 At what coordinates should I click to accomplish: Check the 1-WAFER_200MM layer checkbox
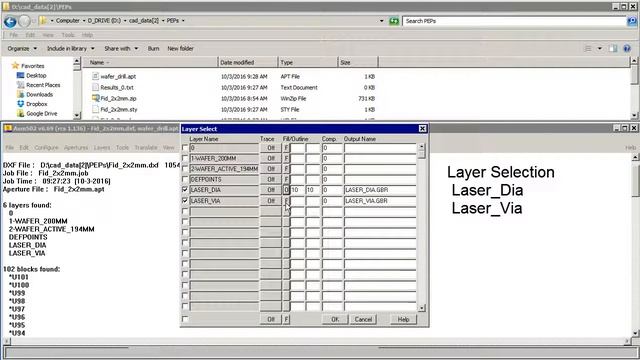coord(185,158)
